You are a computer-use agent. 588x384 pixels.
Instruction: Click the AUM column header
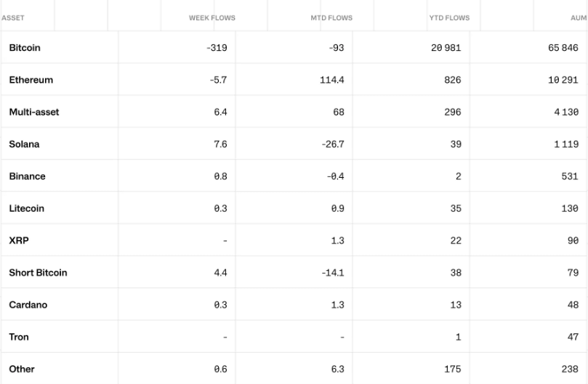(x=579, y=18)
